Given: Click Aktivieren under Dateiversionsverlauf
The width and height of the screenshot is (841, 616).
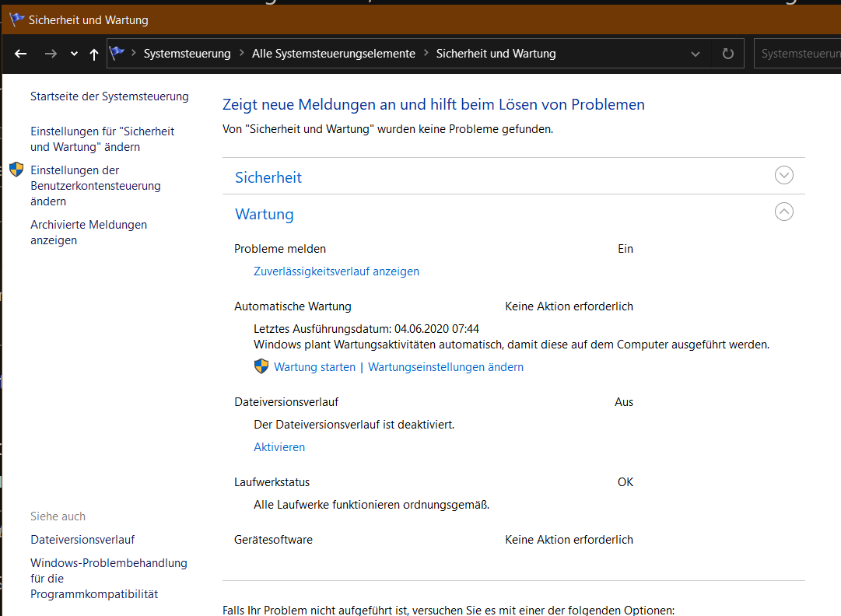Looking at the screenshot, I should [279, 447].
